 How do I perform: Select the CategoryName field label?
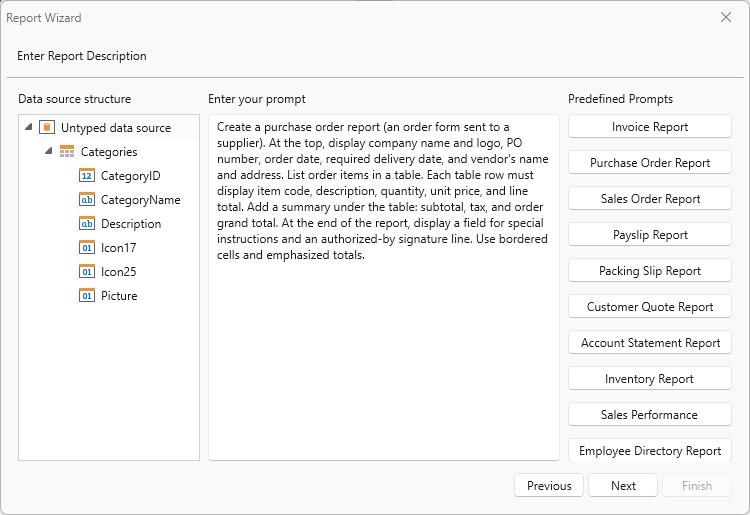[x=140, y=199]
